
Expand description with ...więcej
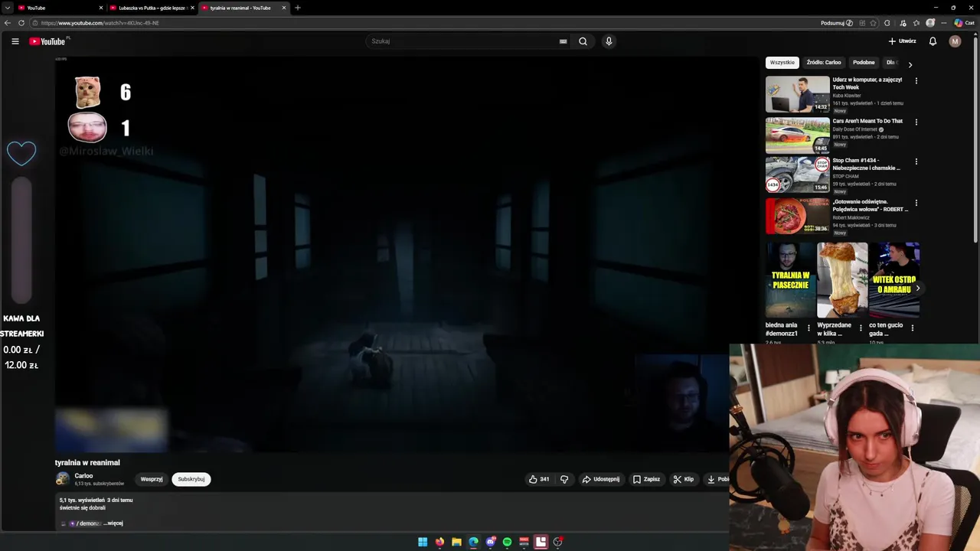coord(113,523)
